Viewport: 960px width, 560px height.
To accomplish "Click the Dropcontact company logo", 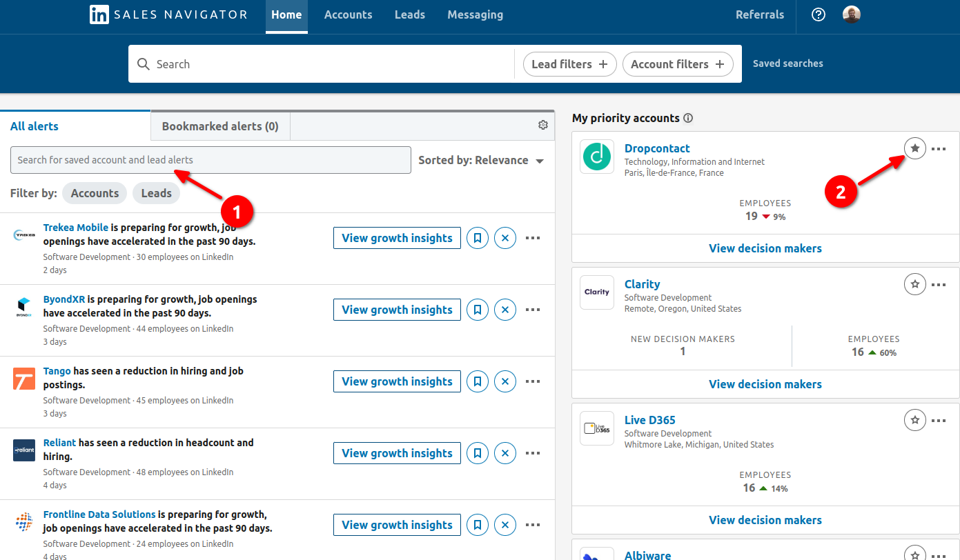I will click(597, 157).
